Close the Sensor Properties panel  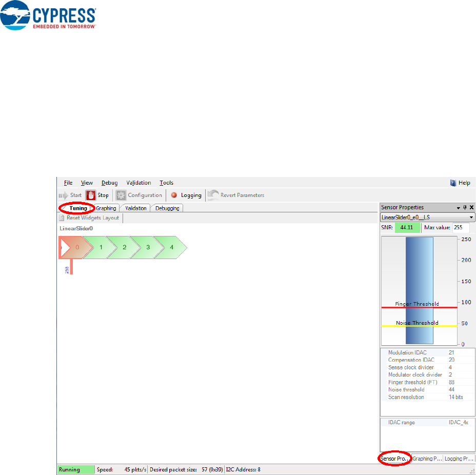(471, 208)
